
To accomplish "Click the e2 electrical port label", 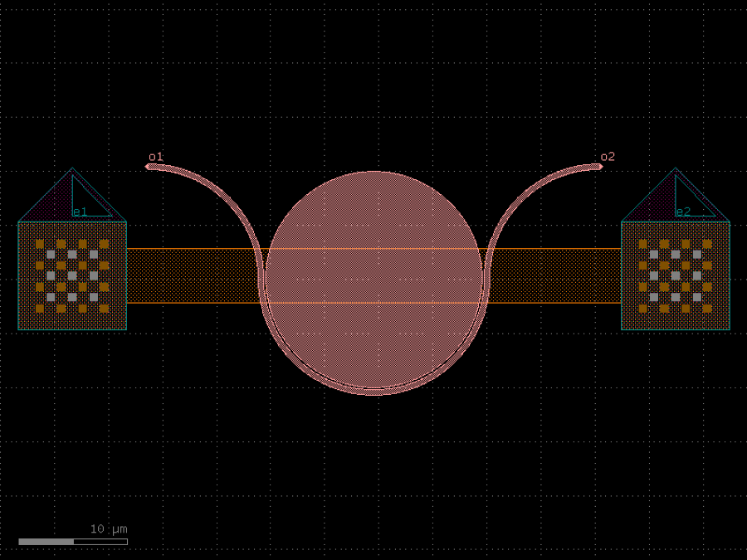I will pyautogui.click(x=683, y=212).
